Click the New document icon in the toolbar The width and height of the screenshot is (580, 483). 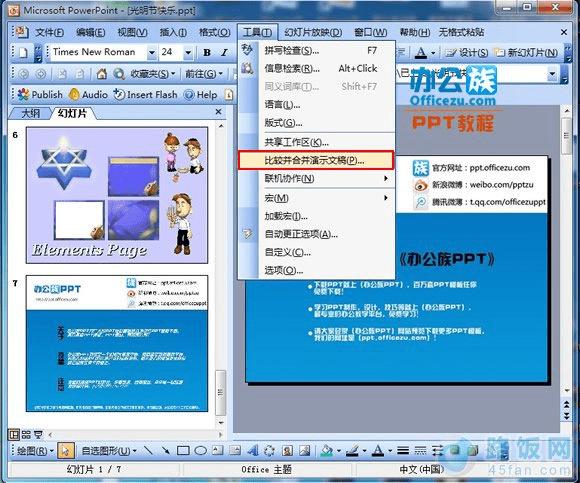pyautogui.click(x=23, y=53)
